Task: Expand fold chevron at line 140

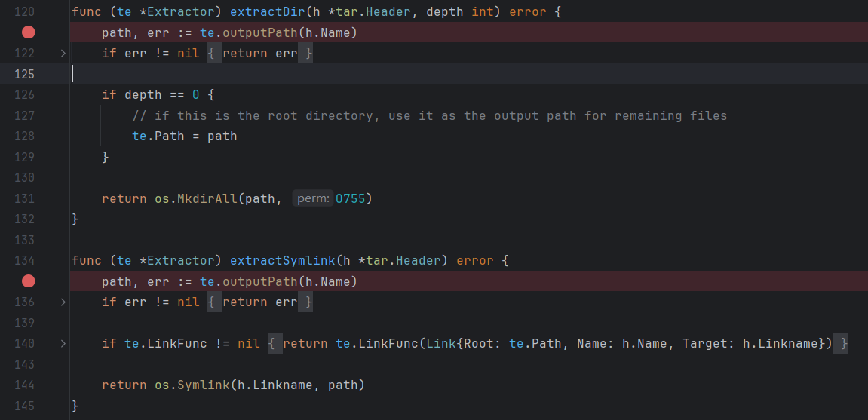Action: coord(63,344)
